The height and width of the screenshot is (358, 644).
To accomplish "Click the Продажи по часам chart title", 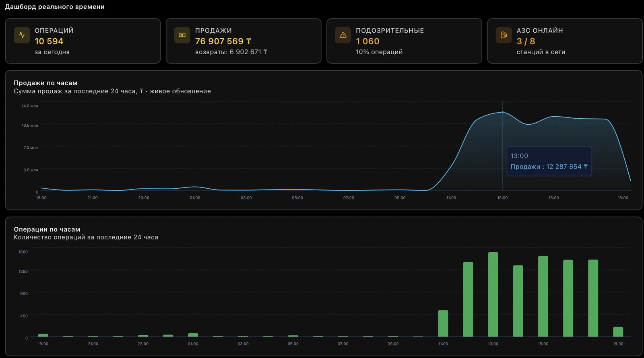I will click(x=45, y=83).
